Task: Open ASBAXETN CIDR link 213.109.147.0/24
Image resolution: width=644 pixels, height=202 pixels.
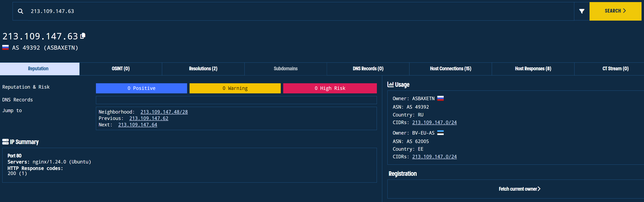Action: (434, 122)
